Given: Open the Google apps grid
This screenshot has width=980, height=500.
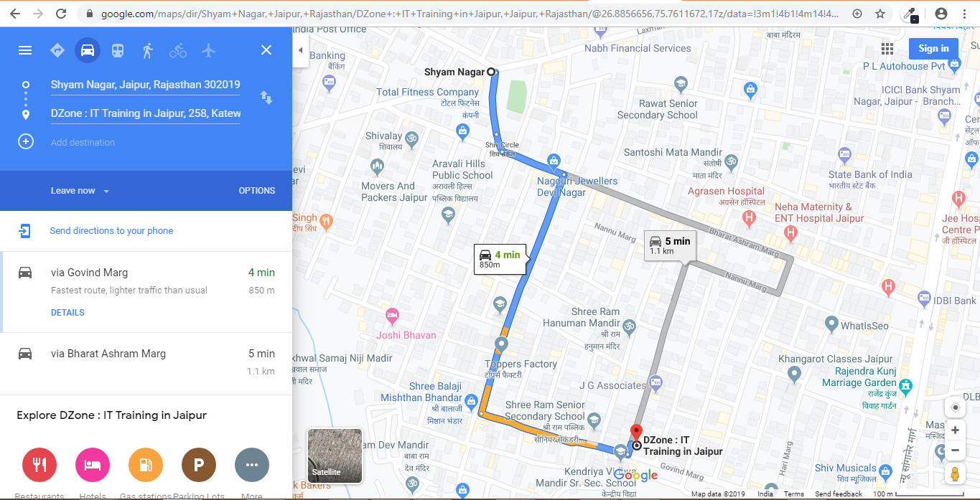Looking at the screenshot, I should point(887,48).
